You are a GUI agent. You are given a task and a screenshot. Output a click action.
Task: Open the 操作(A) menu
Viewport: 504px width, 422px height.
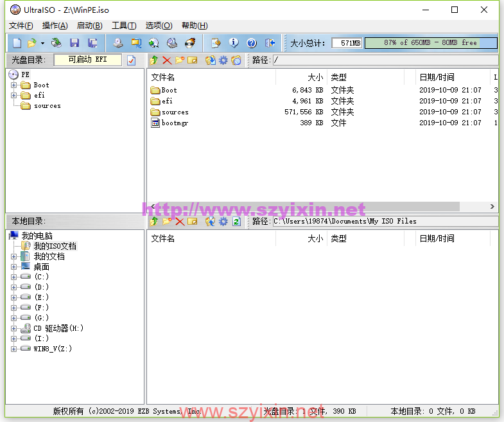click(x=55, y=26)
